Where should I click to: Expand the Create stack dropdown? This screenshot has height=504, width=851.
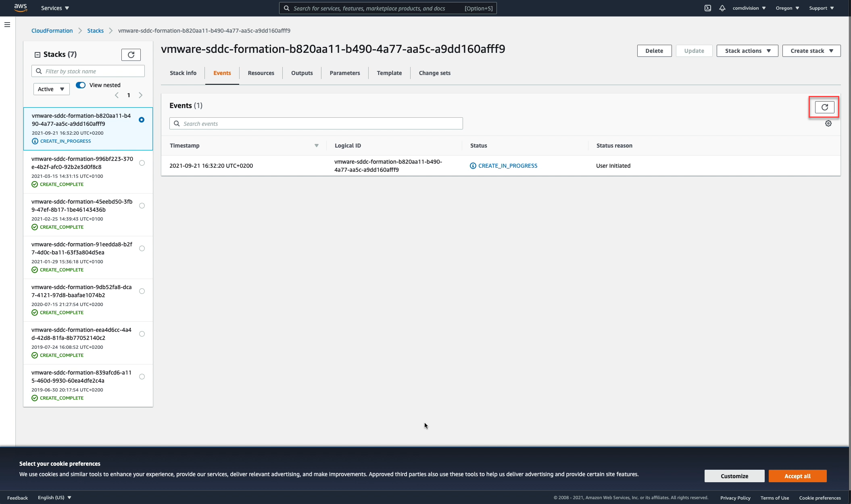(811, 51)
